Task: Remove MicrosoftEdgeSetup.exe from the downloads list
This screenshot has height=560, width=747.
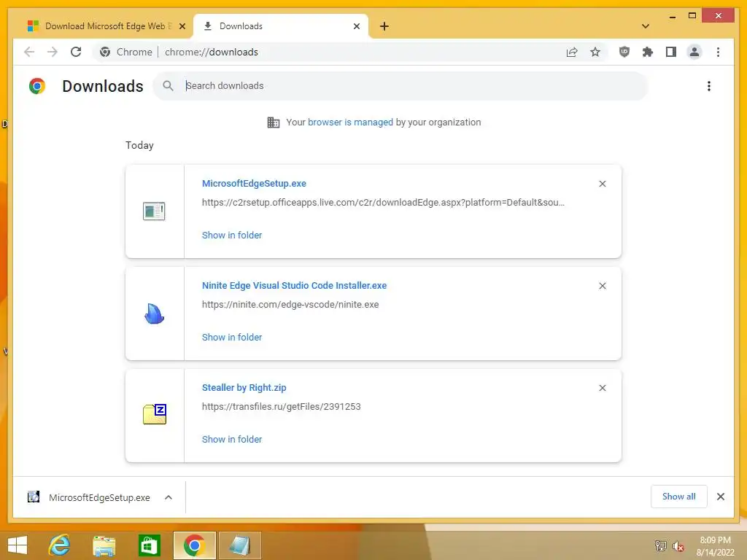Action: click(602, 184)
